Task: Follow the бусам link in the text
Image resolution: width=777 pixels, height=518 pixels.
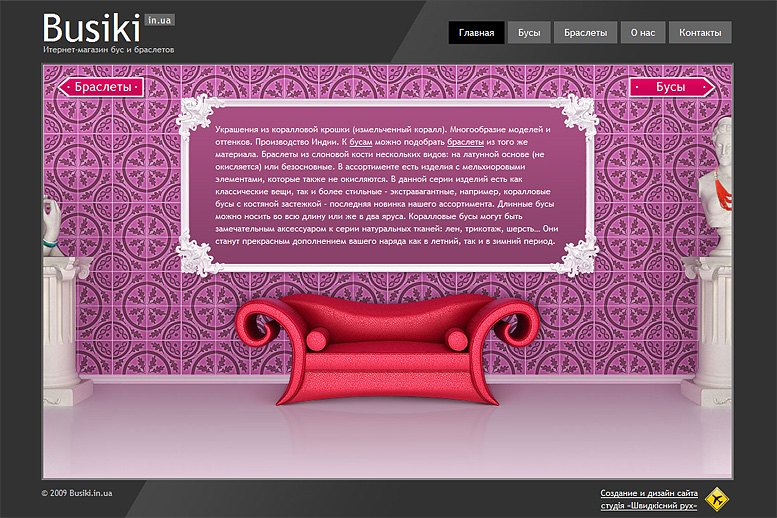Action: pyautogui.click(x=361, y=142)
